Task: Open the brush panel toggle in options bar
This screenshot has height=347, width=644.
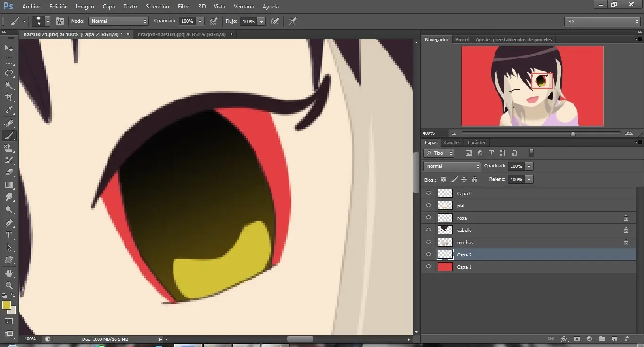Action: click(x=60, y=21)
